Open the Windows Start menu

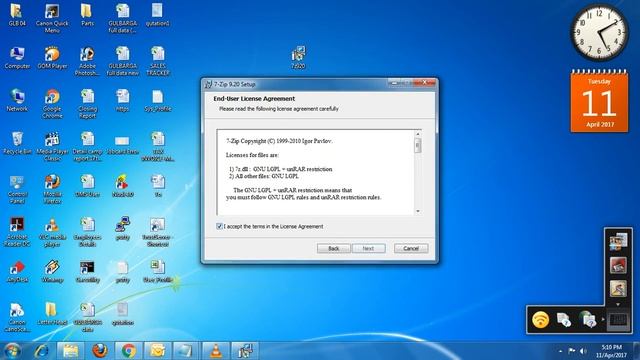[12, 351]
